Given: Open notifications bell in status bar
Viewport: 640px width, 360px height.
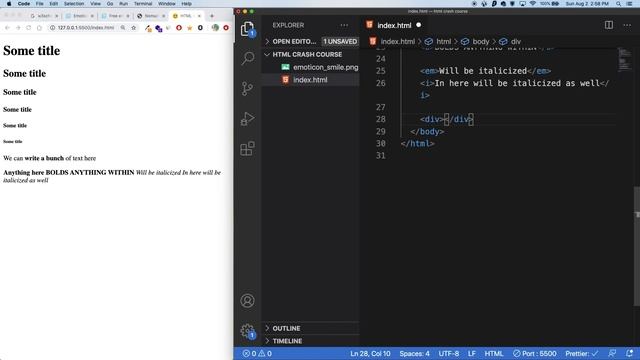Looking at the screenshot, I should (x=629, y=353).
